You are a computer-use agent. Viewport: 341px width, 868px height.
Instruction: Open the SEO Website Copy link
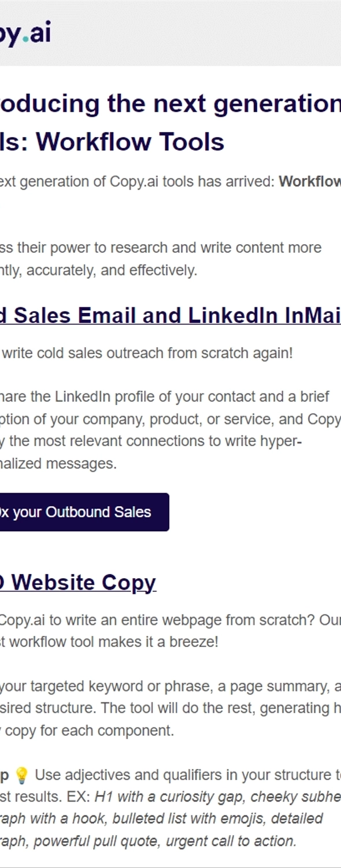(x=78, y=582)
